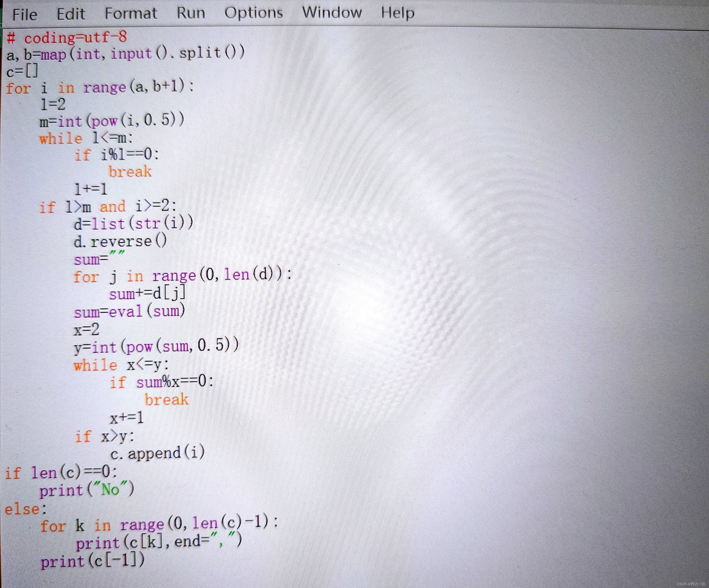Click the 'c.append(i)' line
Viewport: 709px width, 588px height.
click(x=158, y=453)
